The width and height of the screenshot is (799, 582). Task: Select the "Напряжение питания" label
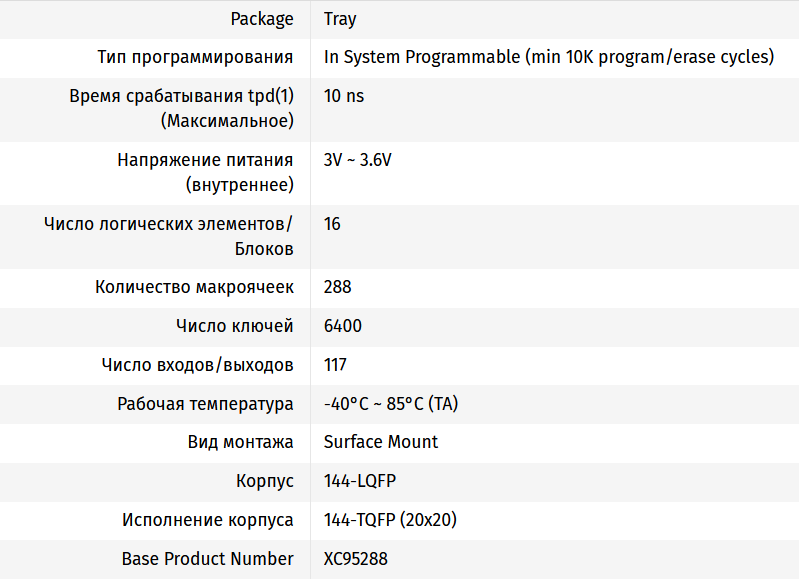pos(205,160)
